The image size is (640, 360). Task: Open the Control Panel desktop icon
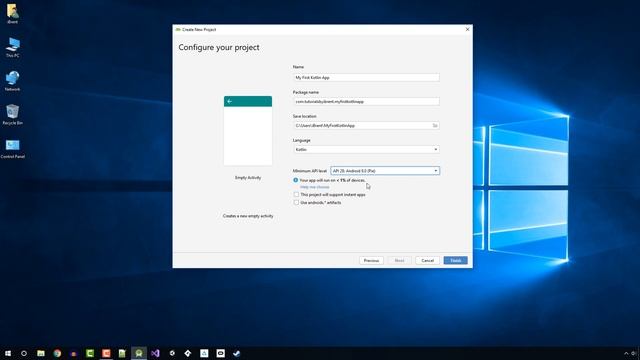point(13,149)
